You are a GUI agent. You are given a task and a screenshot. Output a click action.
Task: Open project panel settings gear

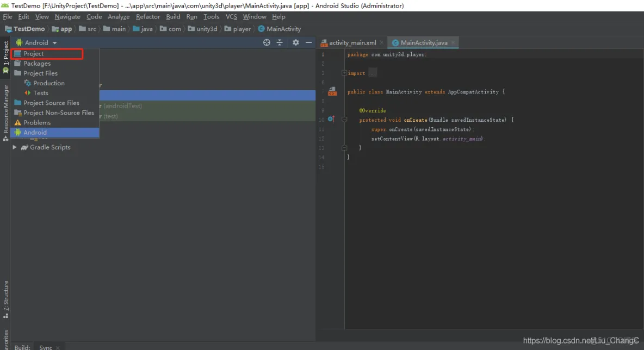tap(296, 42)
